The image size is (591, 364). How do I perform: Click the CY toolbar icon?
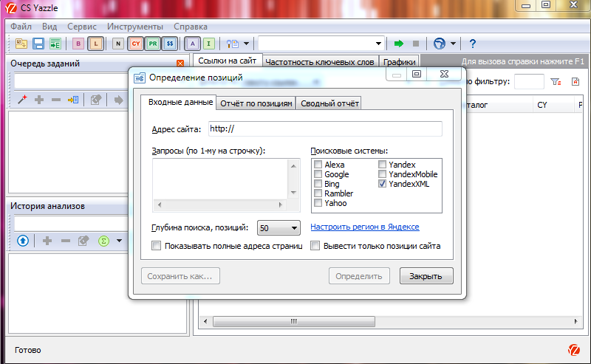pos(136,44)
